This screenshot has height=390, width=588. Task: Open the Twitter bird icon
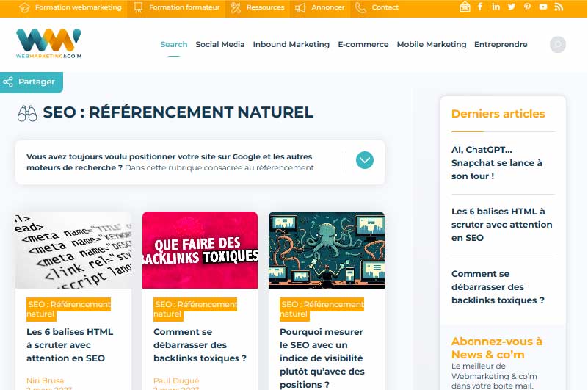[512, 7]
